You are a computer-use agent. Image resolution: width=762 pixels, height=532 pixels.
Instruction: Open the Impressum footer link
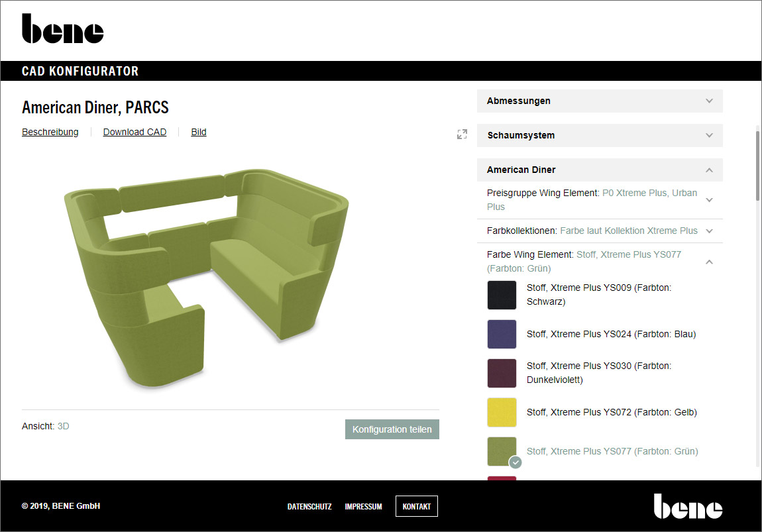(364, 507)
